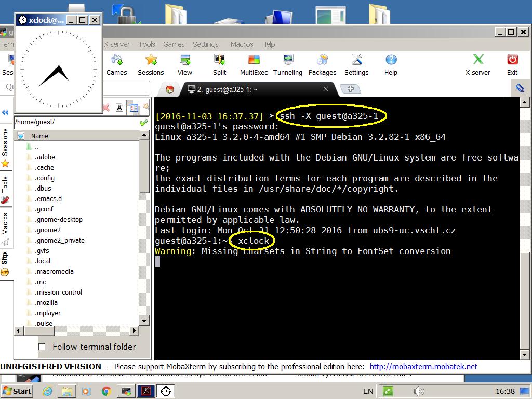Viewport: 532px width, 399px height.
Task: Open the Macros menu
Action: click(242, 44)
